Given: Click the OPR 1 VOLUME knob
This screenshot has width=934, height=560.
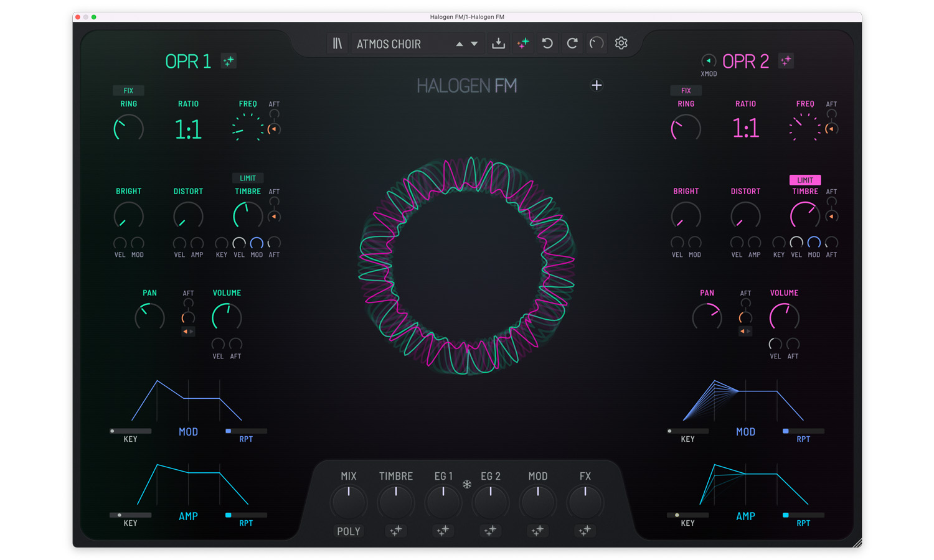Looking at the screenshot, I should tap(227, 317).
